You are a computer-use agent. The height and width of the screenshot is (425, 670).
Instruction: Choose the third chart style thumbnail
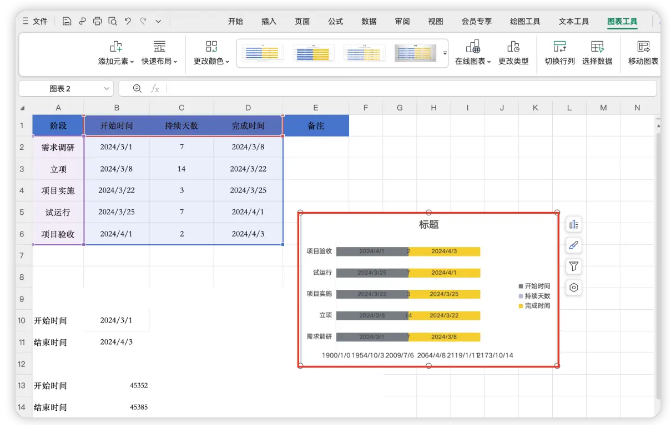364,53
